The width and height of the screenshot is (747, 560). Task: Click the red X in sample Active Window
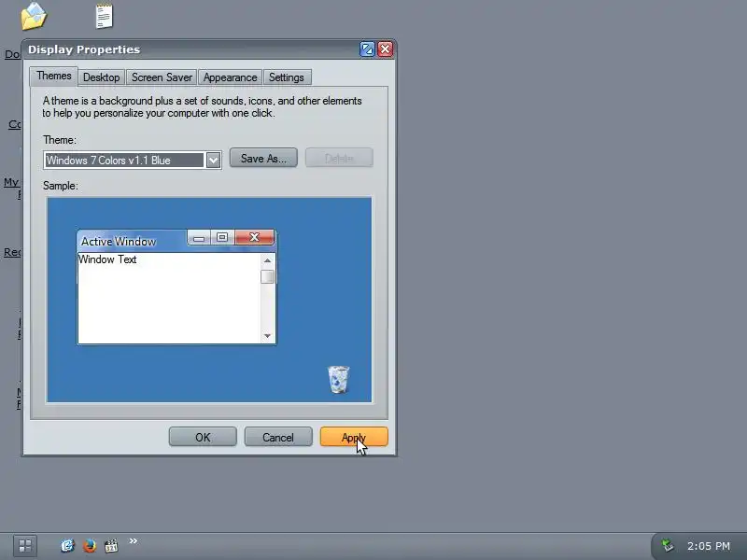[x=254, y=237]
